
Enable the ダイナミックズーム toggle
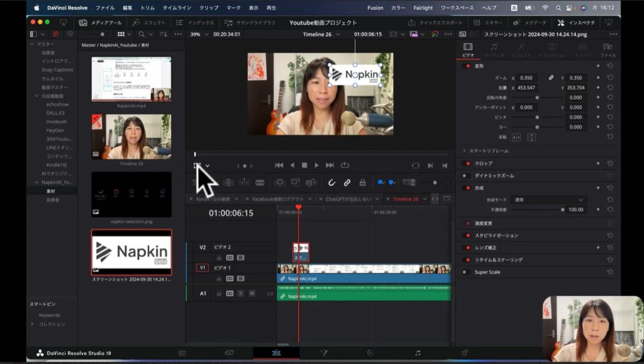[x=467, y=176]
